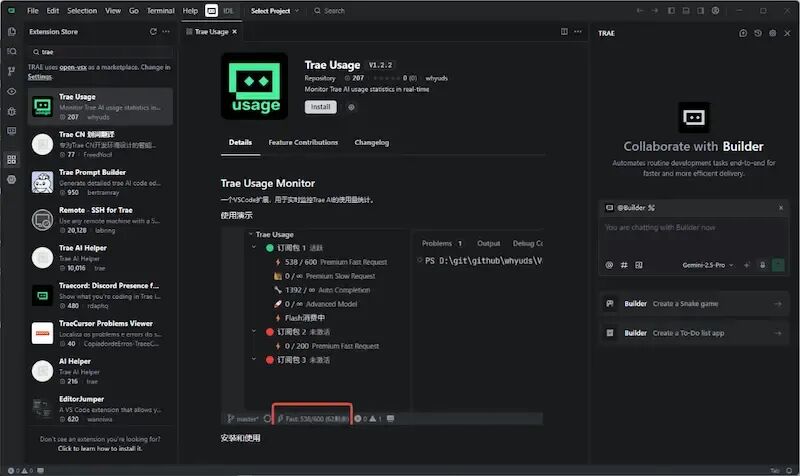
Task: Click the Repository link for Trae Usage
Action: [320, 78]
